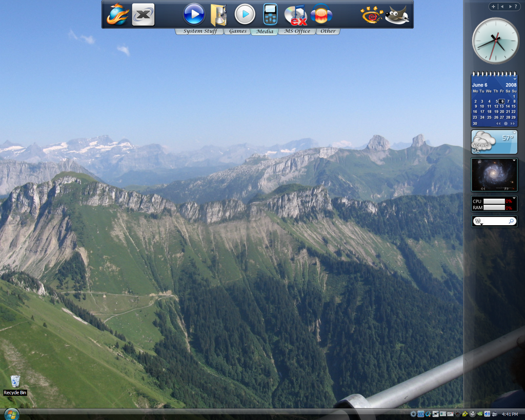This screenshot has height=420, width=525.
Task: Switch to the Games tab
Action: pyautogui.click(x=238, y=31)
